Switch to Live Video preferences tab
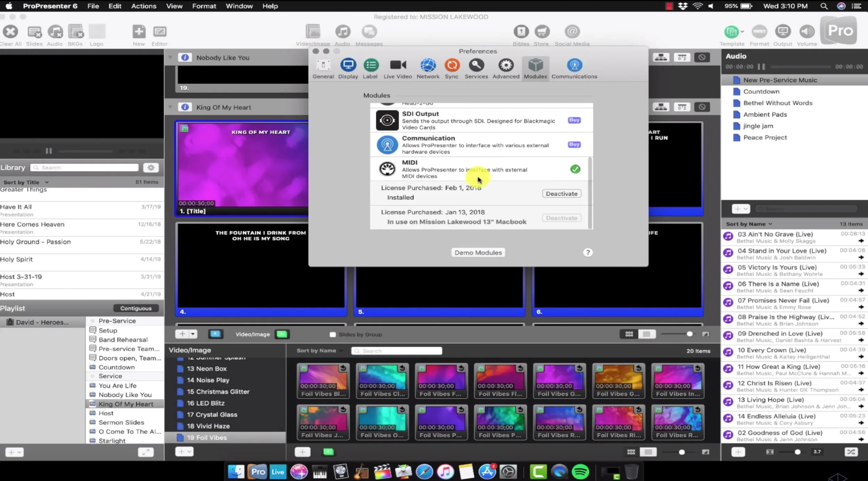The image size is (868, 481). click(x=398, y=69)
